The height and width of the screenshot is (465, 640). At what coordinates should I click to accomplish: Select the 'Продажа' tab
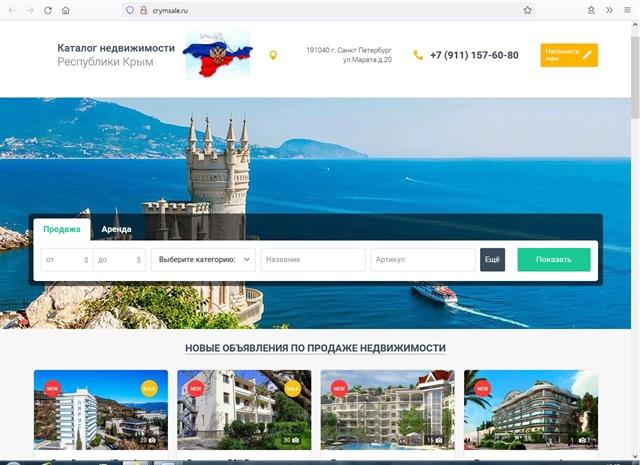point(62,229)
